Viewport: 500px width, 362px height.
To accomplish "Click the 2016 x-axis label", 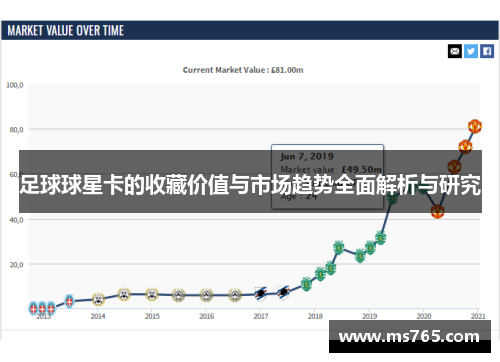I will 207,316.
